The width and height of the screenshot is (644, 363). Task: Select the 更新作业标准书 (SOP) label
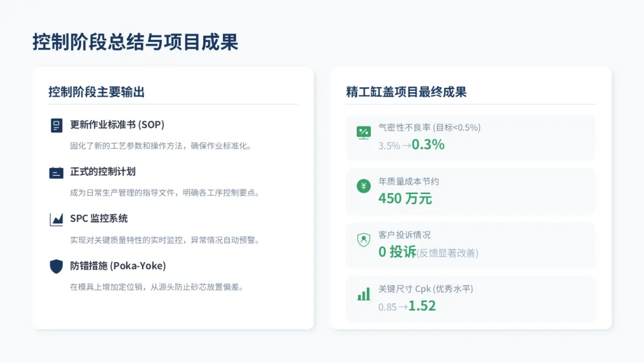click(x=117, y=125)
